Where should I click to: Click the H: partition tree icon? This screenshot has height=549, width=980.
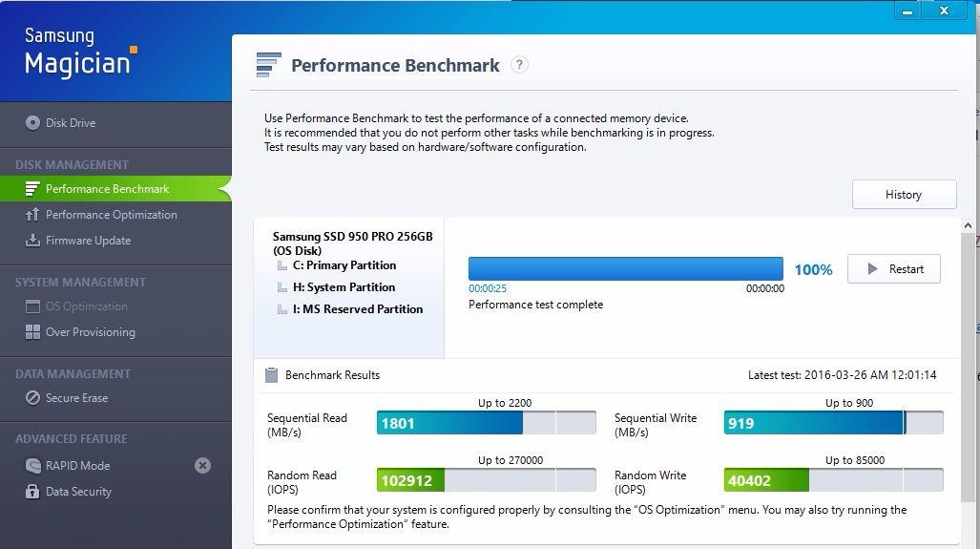[x=282, y=288]
